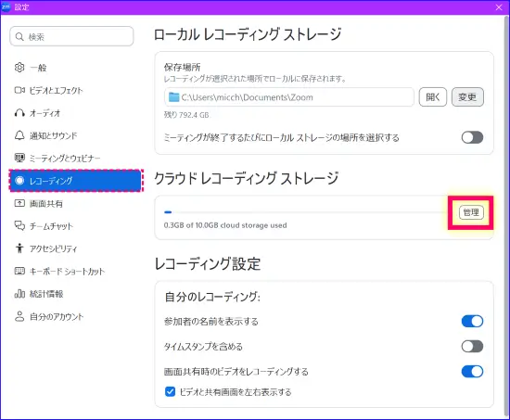The width and height of the screenshot is (510, 420).
Task: Click the 開く button for save location
Action: click(433, 97)
